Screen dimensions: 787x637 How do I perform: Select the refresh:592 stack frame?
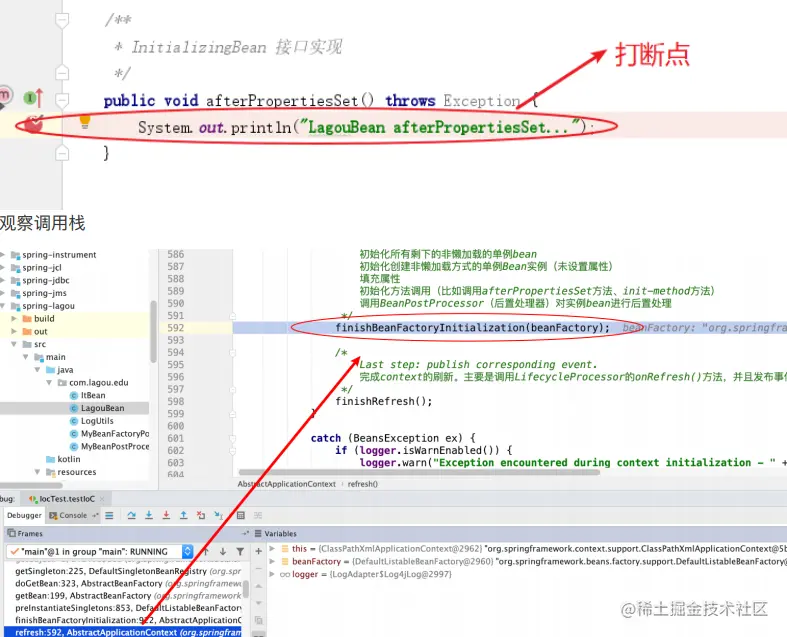coord(123,632)
